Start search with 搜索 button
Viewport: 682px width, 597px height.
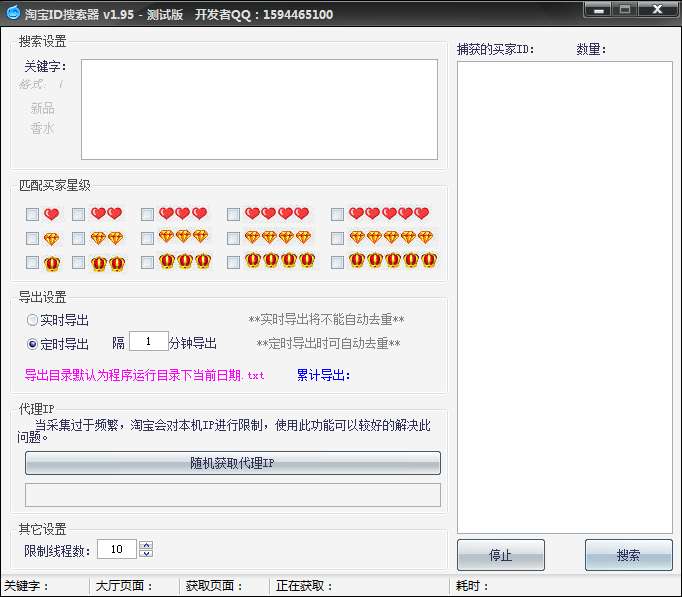click(x=629, y=555)
